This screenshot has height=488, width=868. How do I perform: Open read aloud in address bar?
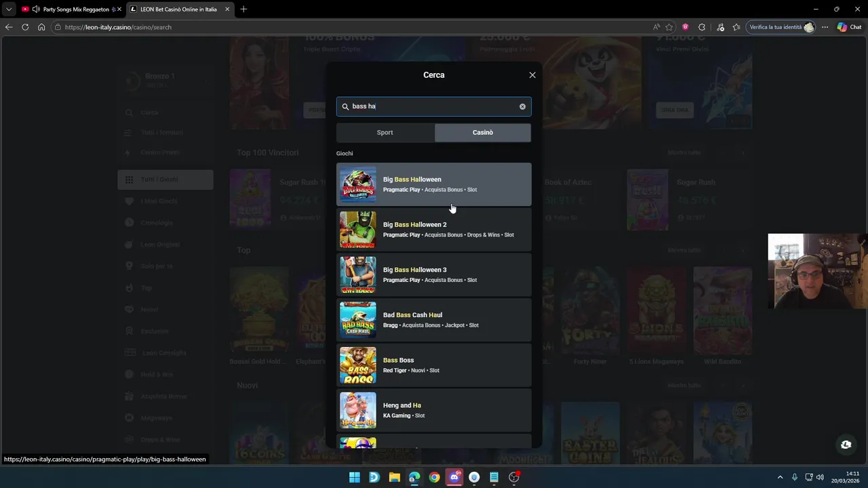click(x=656, y=27)
